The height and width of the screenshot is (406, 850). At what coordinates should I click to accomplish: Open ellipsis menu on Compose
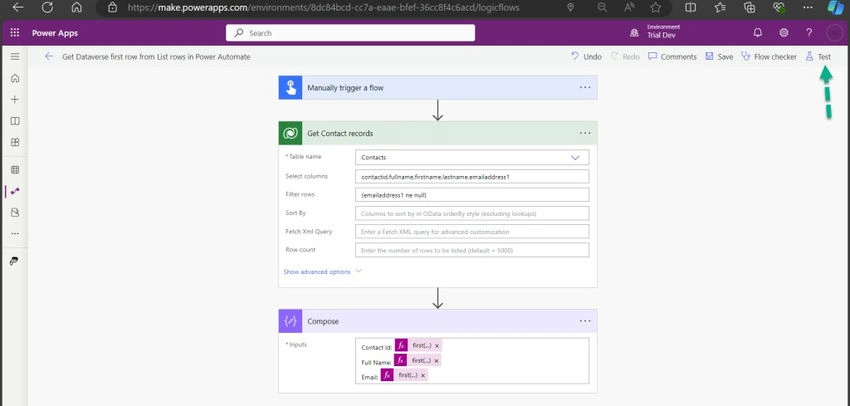click(x=585, y=321)
